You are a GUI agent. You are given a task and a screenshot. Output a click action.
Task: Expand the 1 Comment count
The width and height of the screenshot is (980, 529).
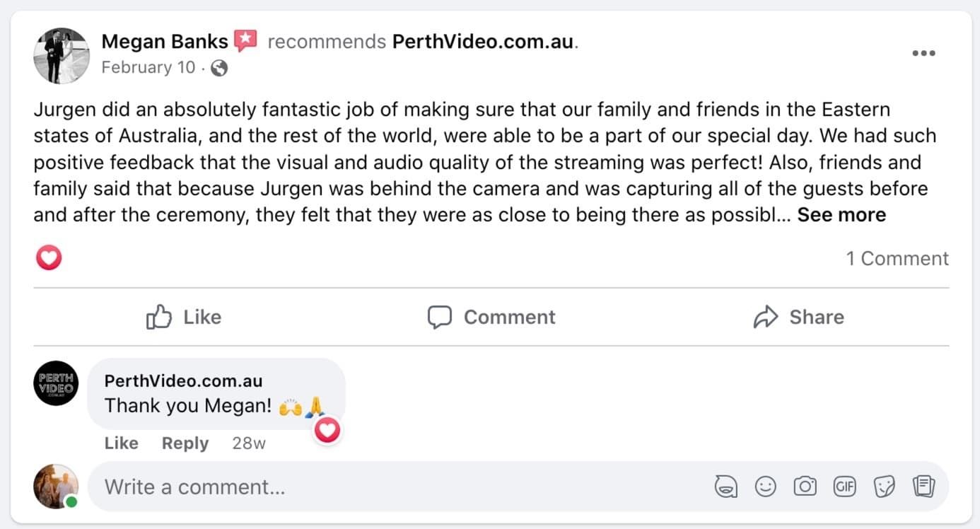tap(897, 259)
